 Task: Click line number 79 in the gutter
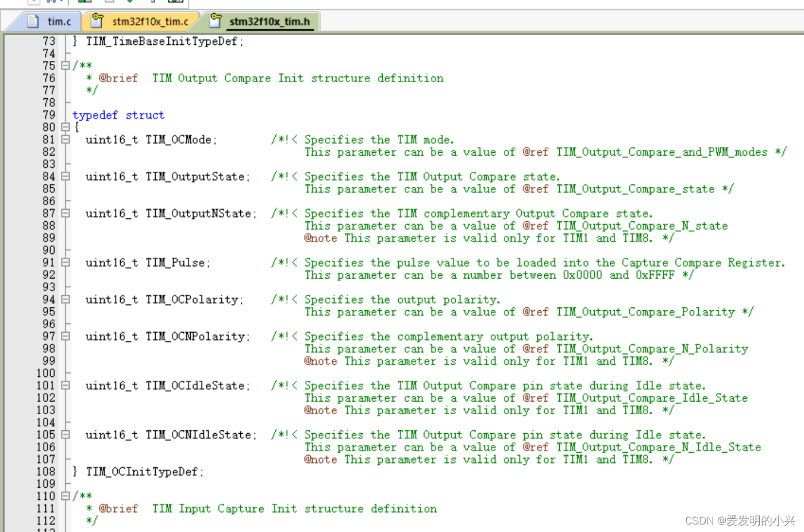[x=49, y=115]
